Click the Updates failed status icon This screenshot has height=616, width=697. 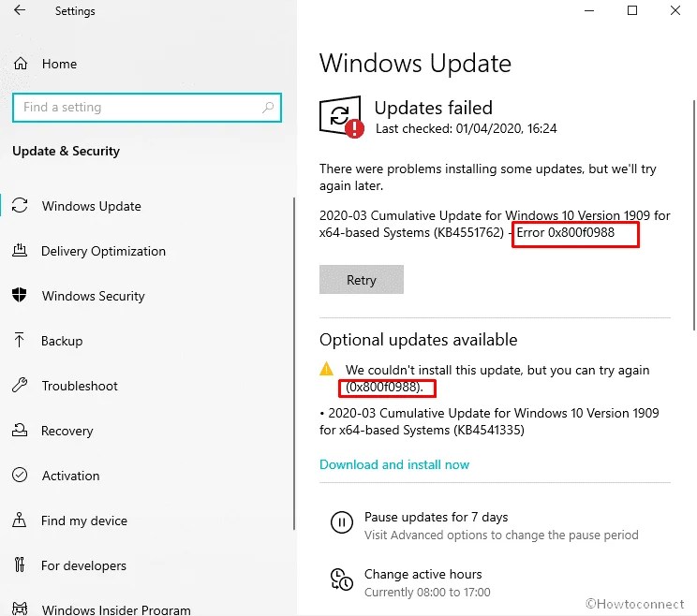pyautogui.click(x=341, y=116)
